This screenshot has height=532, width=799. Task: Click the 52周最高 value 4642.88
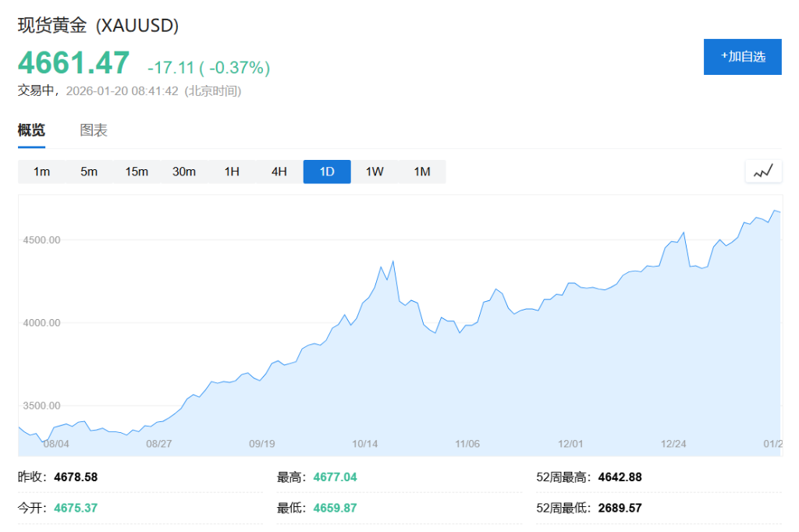tap(620, 477)
